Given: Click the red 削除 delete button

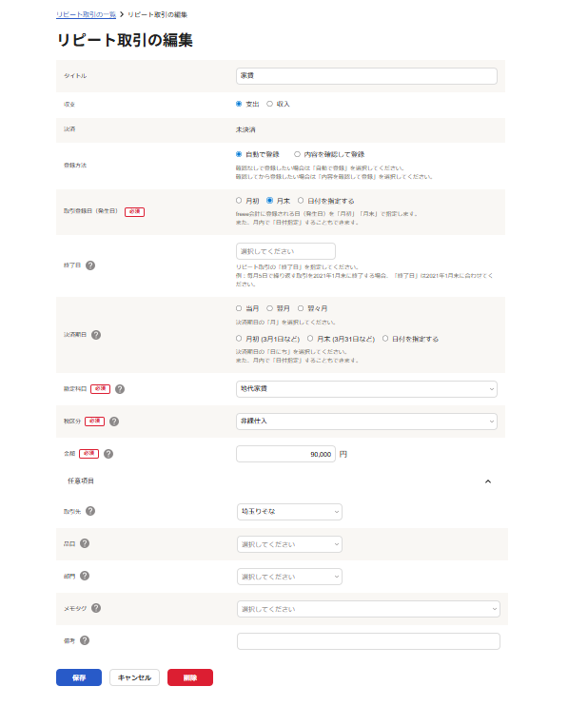Looking at the screenshot, I should (190, 677).
